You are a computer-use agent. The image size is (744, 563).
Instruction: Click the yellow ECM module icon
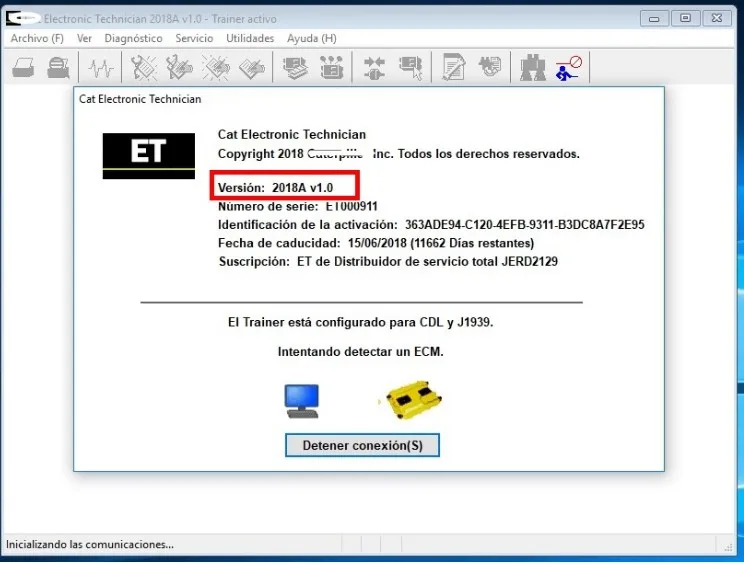(x=414, y=400)
